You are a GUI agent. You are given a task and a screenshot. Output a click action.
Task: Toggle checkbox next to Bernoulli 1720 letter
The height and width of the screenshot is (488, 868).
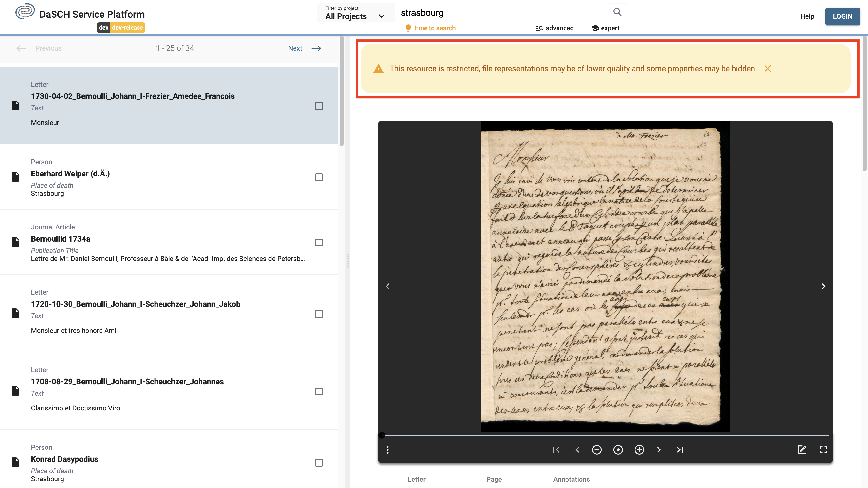tap(319, 314)
